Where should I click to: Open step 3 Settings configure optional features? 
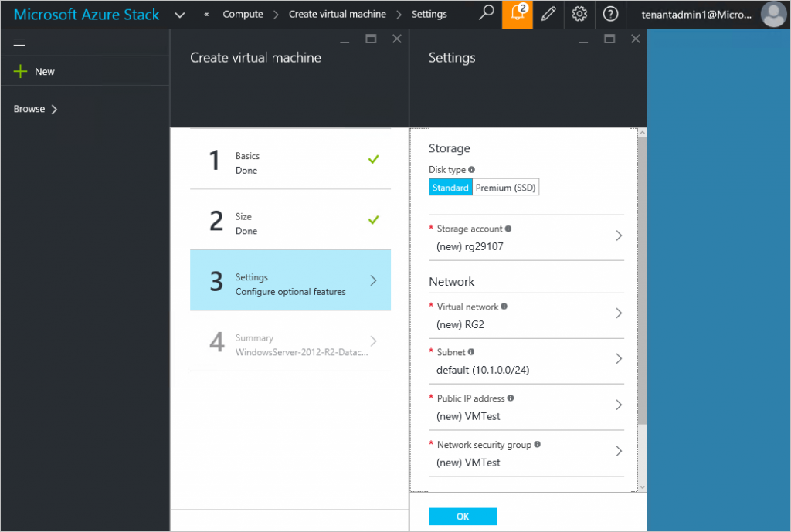[x=290, y=280]
